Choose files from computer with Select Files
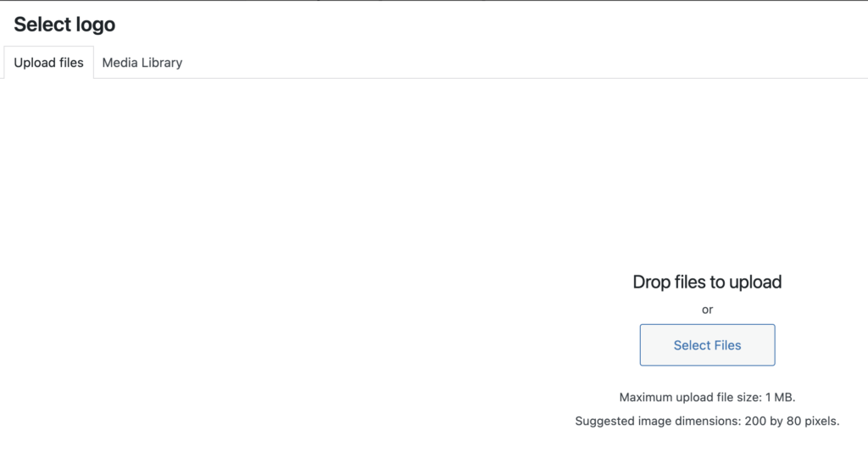Viewport: 868px width, 453px height. click(707, 345)
